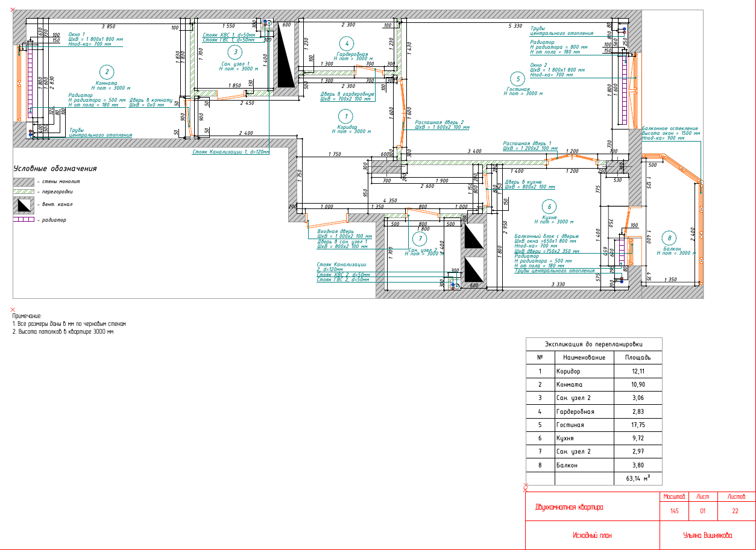Image resolution: width=756 pixels, height=550 pixels.
Task: Select the Балконное остекление annotation label
Action: pos(670,128)
